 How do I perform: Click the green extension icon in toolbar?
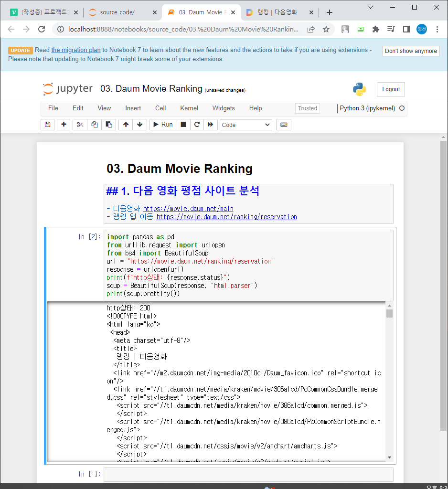[x=361, y=29]
